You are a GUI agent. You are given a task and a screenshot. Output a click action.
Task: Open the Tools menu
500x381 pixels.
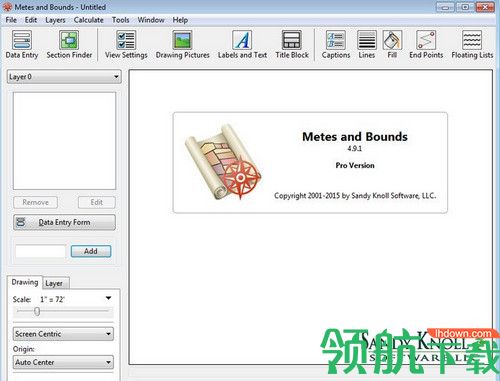(x=121, y=20)
